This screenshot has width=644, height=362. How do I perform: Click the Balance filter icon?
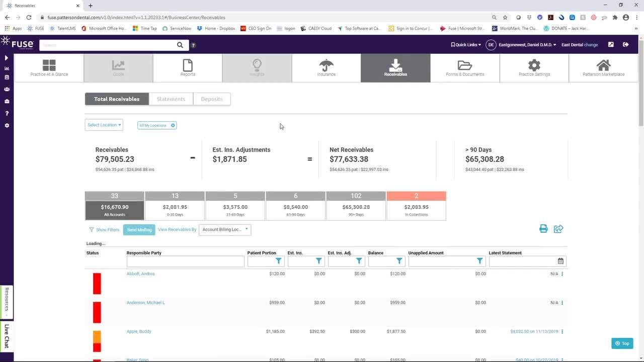[399, 261]
